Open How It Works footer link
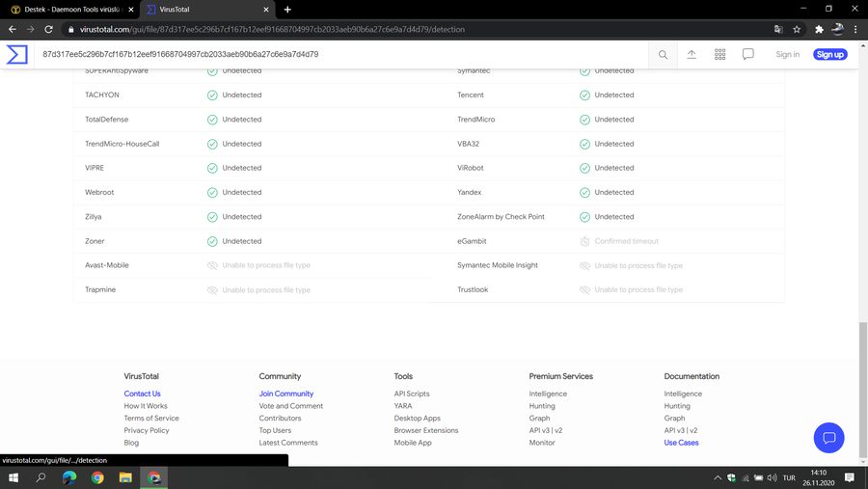This screenshot has width=868, height=489. pyautogui.click(x=146, y=406)
